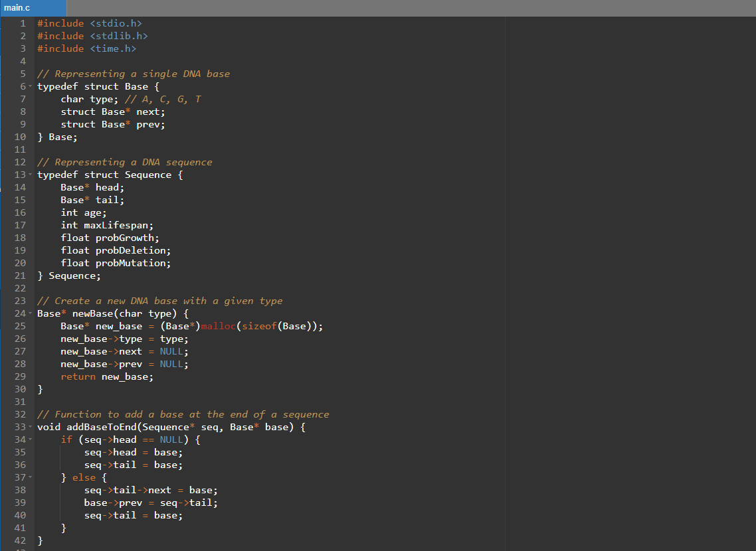Click the stdio.h include on line 1
This screenshot has width=756, height=551.
116,23
